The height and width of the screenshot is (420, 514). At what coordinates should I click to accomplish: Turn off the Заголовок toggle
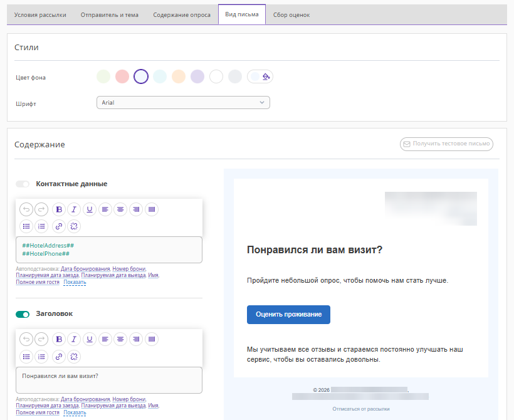[23, 314]
